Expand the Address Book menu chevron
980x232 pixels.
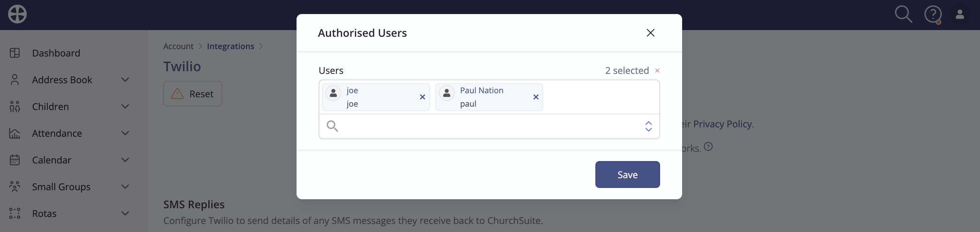pos(125,80)
